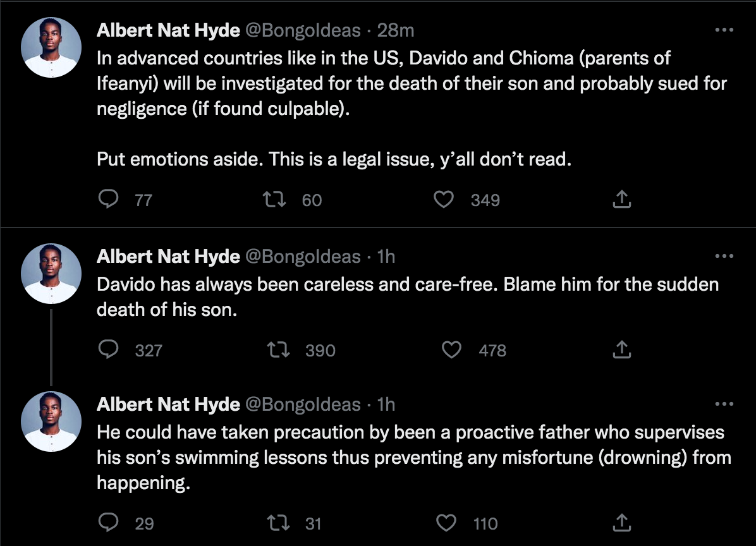The image size is (756, 546).
Task: Share the careless and care-free tweet
Action: click(622, 349)
